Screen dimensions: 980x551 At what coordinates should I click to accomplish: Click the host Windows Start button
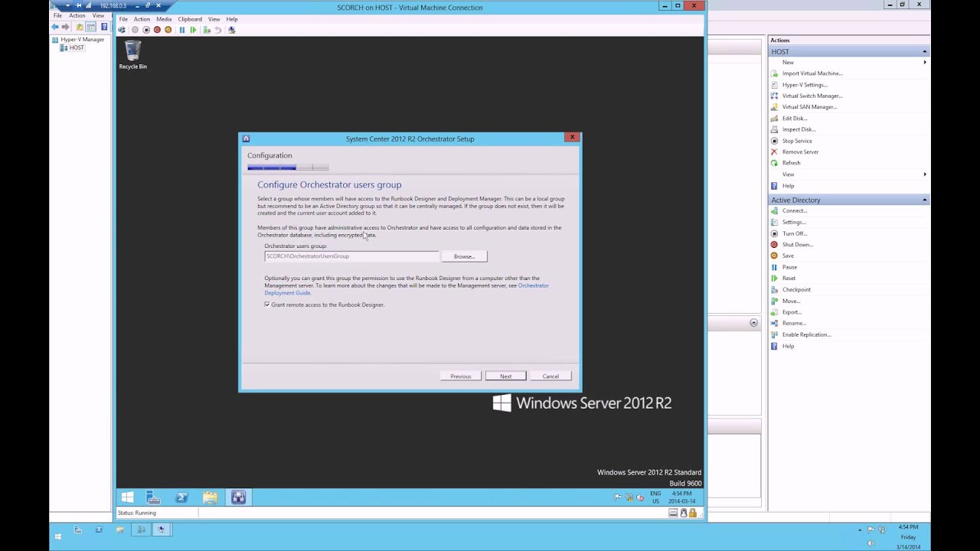[x=57, y=536]
